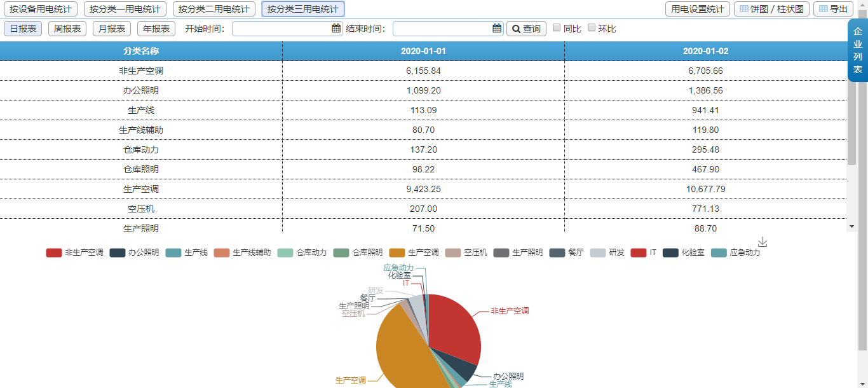868x388 pixels.
Task: Focus the 开始时间 input field
Action: [287, 29]
